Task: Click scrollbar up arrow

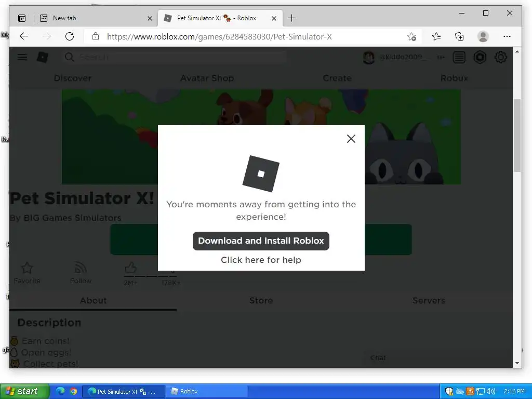Action: [517, 51]
